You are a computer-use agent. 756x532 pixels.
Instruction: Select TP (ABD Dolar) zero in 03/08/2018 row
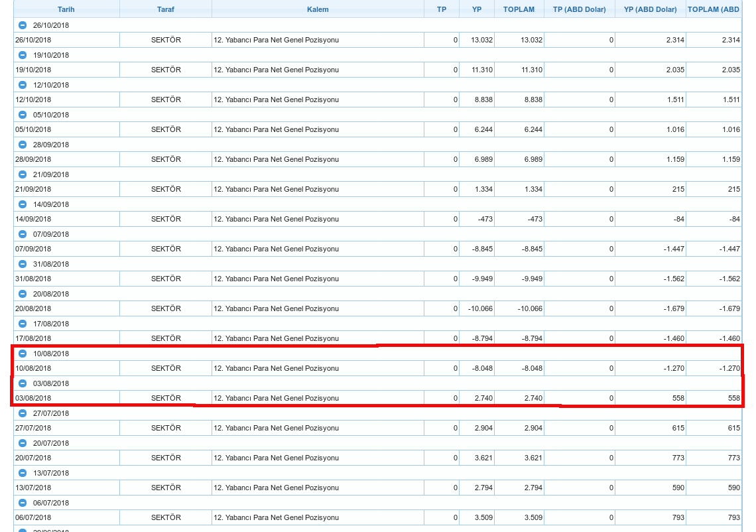[x=580, y=399]
